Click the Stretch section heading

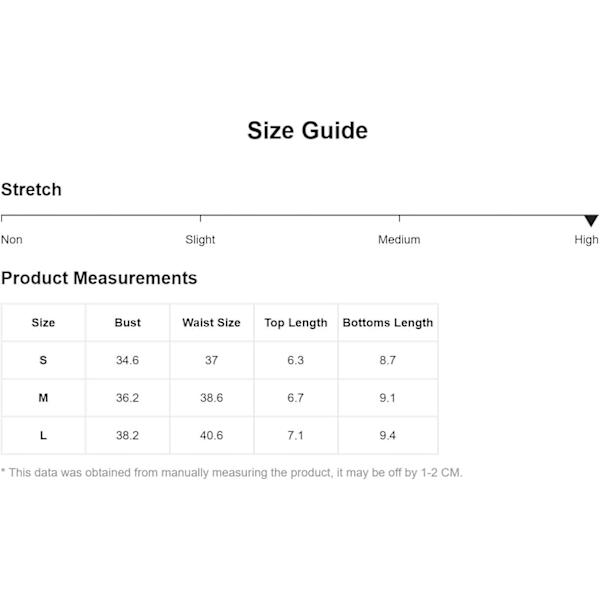(x=31, y=190)
